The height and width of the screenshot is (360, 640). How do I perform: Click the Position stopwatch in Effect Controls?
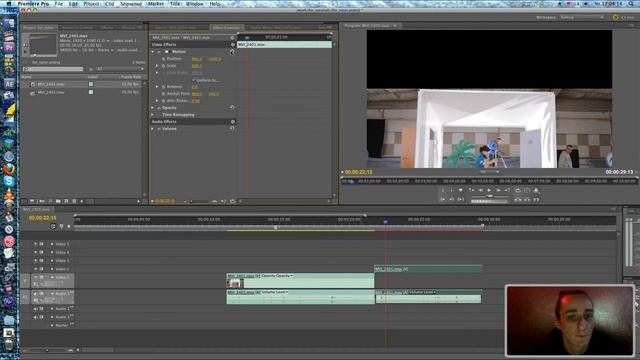point(164,59)
